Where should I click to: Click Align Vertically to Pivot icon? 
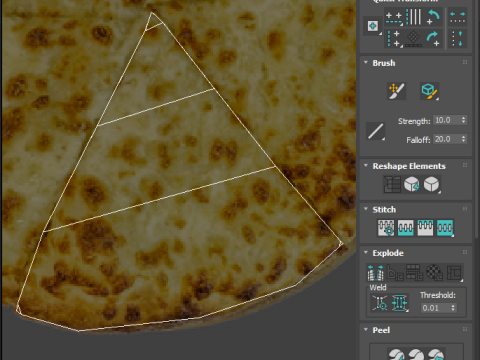(x=394, y=38)
